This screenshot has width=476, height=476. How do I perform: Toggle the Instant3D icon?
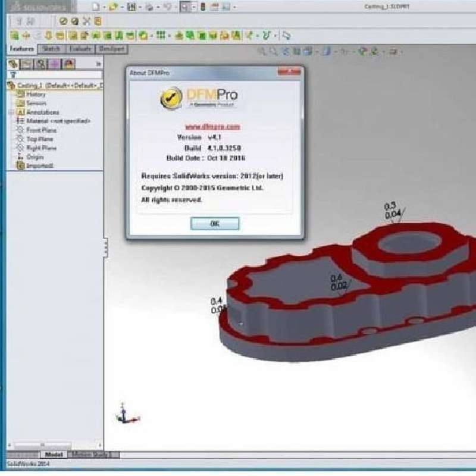tap(286, 36)
